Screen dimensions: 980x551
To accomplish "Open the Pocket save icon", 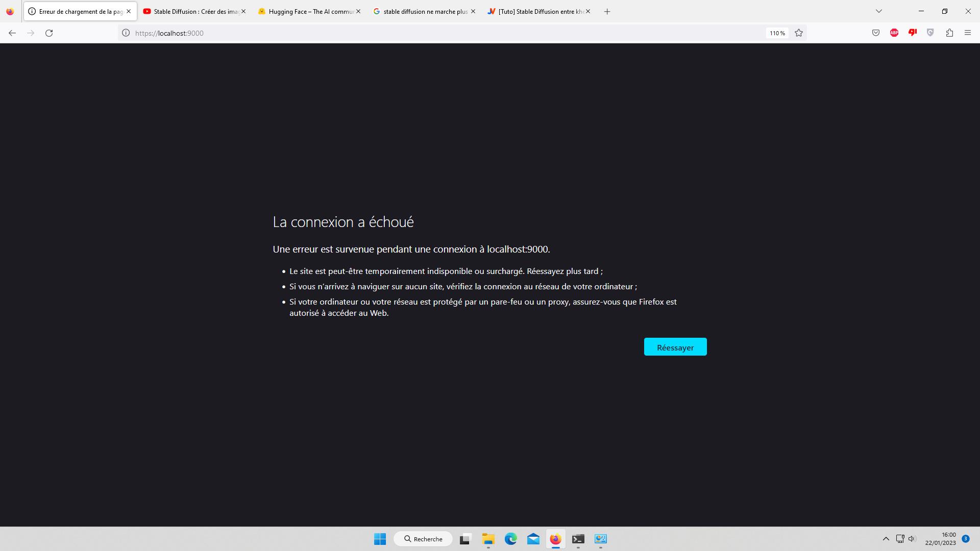I will coord(876,33).
